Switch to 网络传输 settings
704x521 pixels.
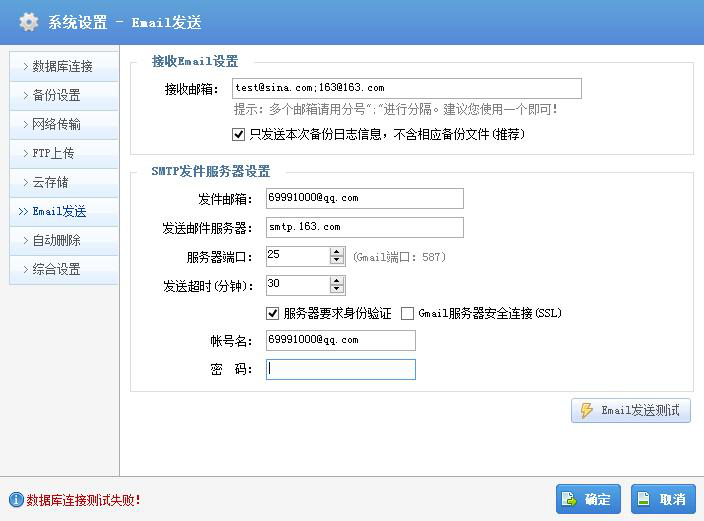coord(64,124)
